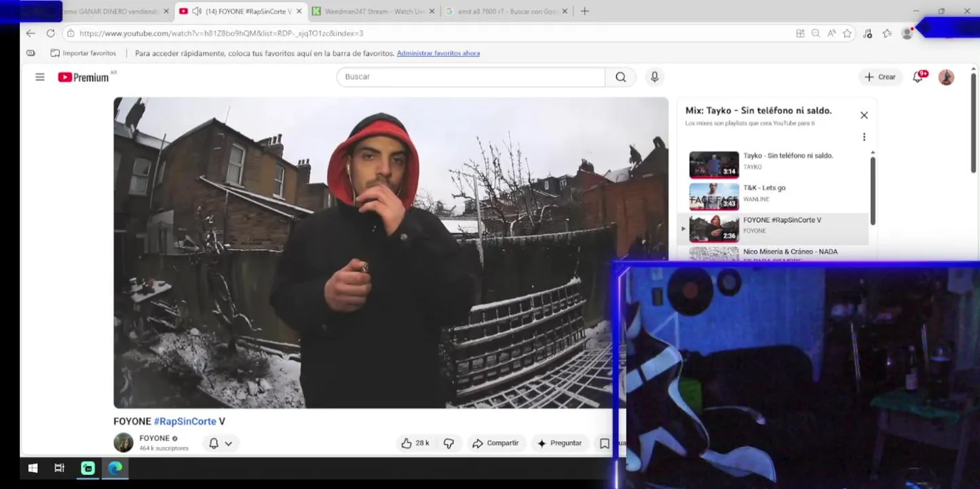Viewport: 980px width, 489px height.
Task: Open the YouTube account avatar menu
Action: tap(946, 77)
